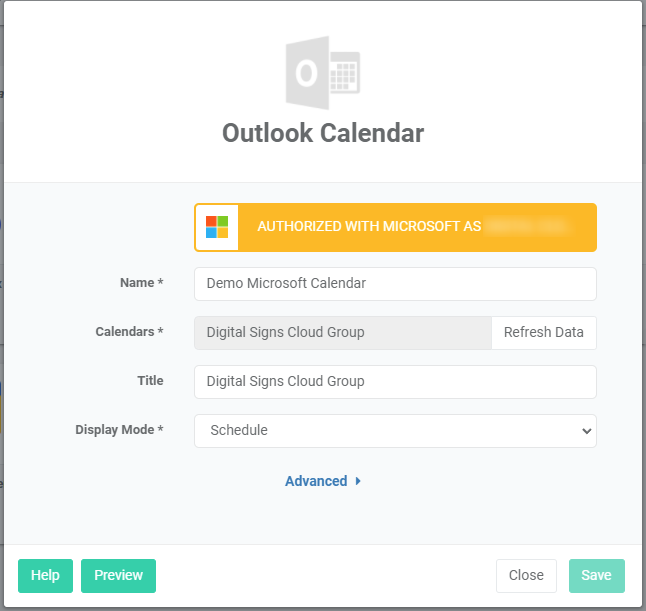Open the Schedule display mode dropdown
This screenshot has width=646, height=611.
394,431
